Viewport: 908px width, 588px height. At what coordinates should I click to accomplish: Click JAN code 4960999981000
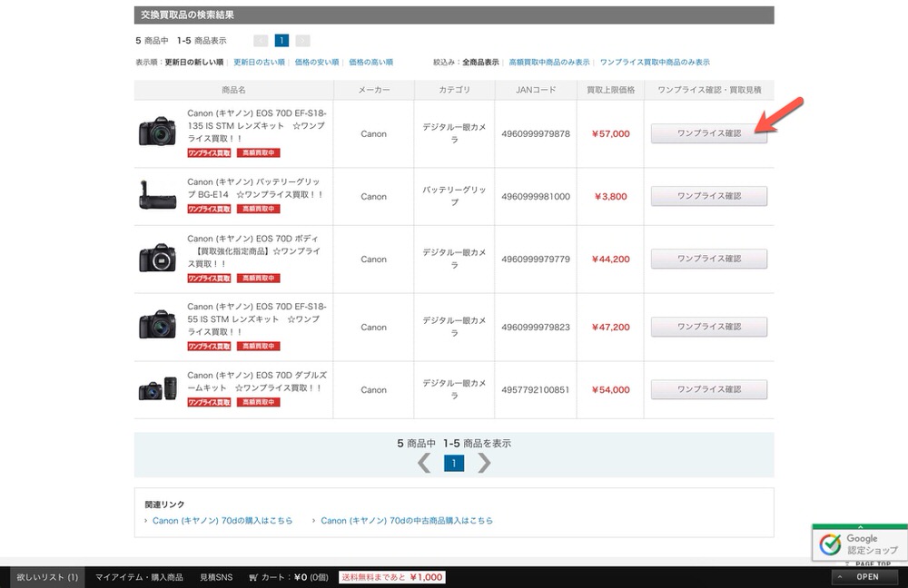click(x=536, y=196)
